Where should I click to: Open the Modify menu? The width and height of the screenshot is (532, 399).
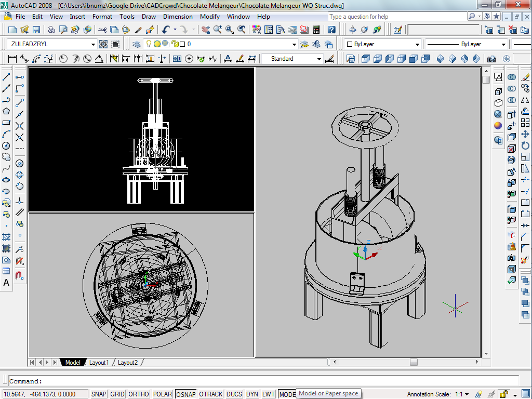click(210, 17)
